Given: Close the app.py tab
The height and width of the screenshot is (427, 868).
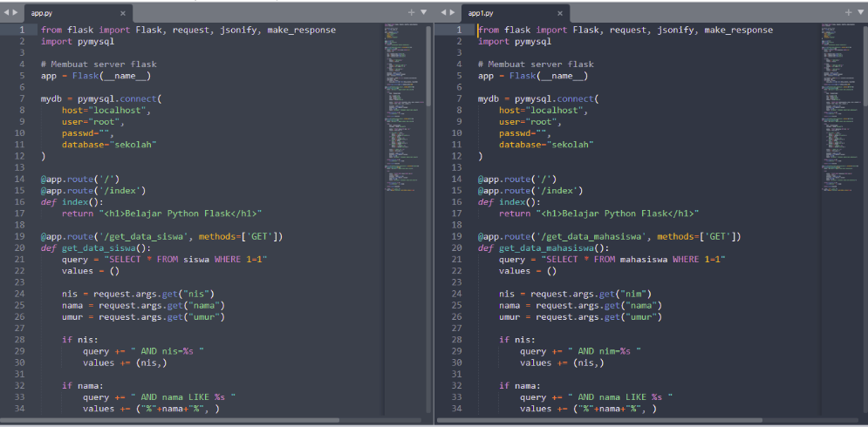Looking at the screenshot, I should [x=123, y=13].
